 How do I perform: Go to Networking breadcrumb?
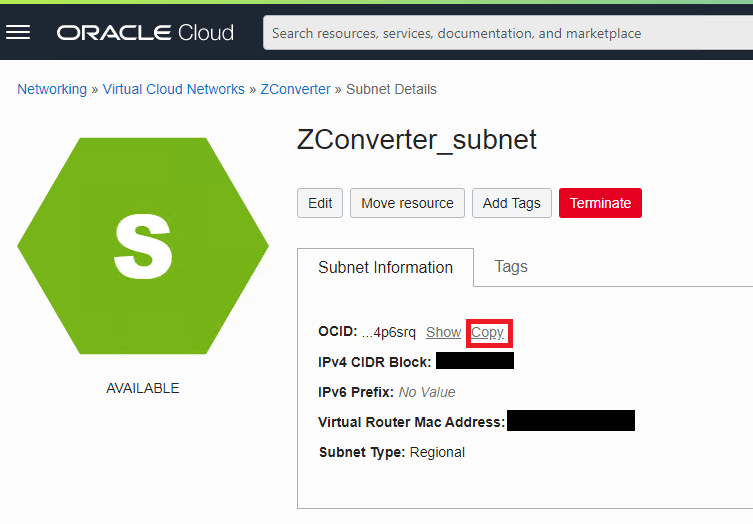click(52, 89)
